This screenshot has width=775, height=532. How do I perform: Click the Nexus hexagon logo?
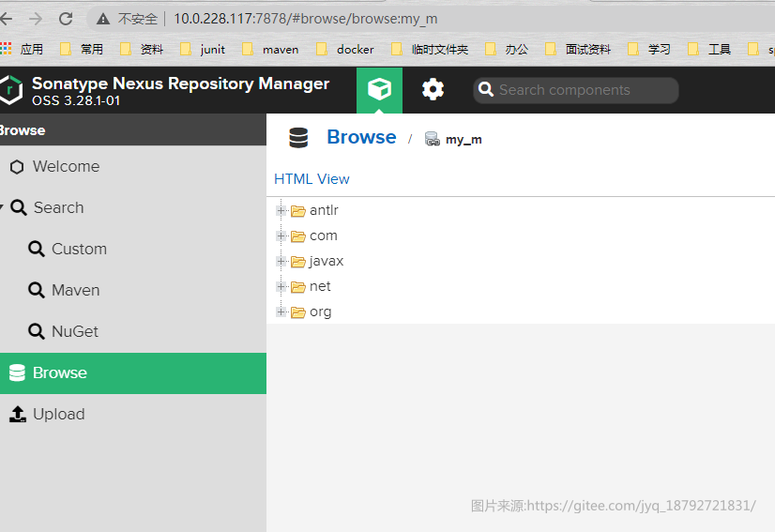(10, 89)
